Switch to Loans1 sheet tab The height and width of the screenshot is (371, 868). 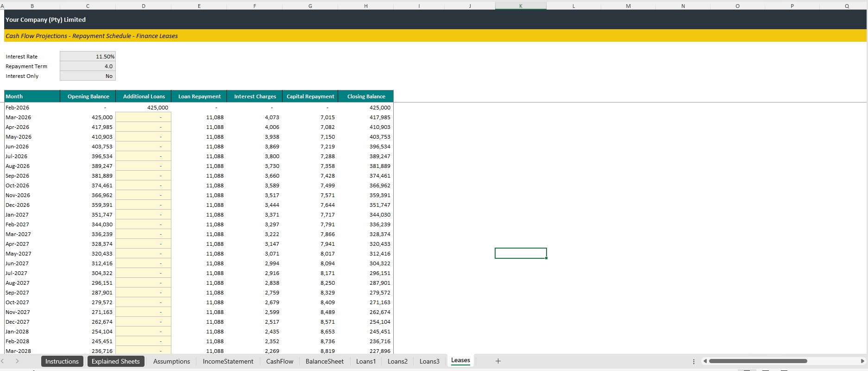pos(366,361)
